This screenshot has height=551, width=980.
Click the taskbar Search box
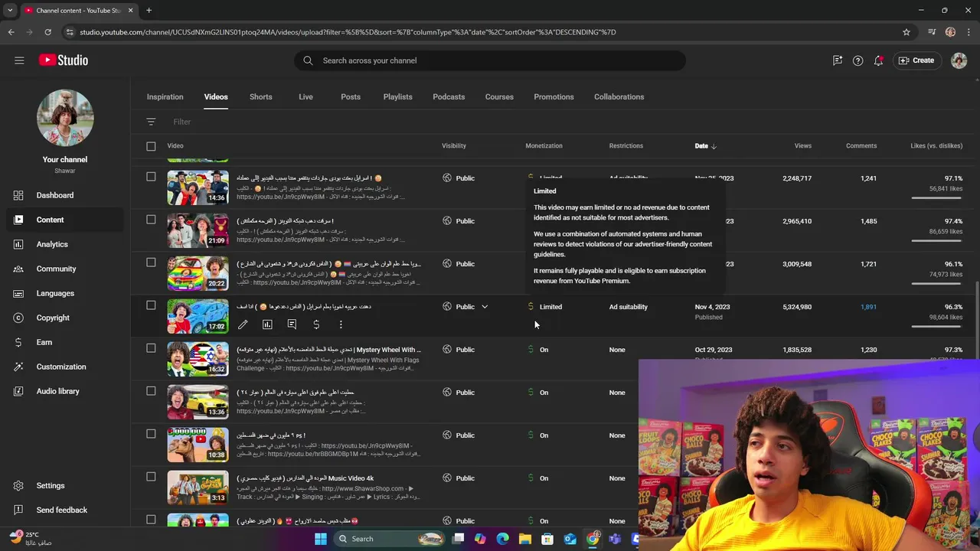[x=391, y=539]
